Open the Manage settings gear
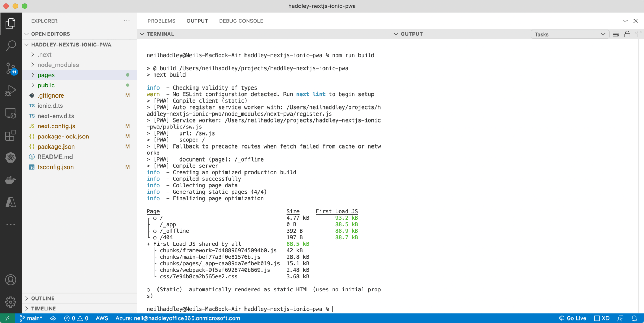Image resolution: width=644 pixels, height=323 pixels. point(11,302)
